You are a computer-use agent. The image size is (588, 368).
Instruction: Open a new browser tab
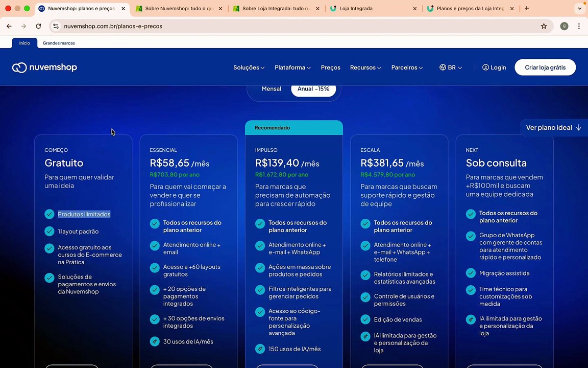[527, 8]
